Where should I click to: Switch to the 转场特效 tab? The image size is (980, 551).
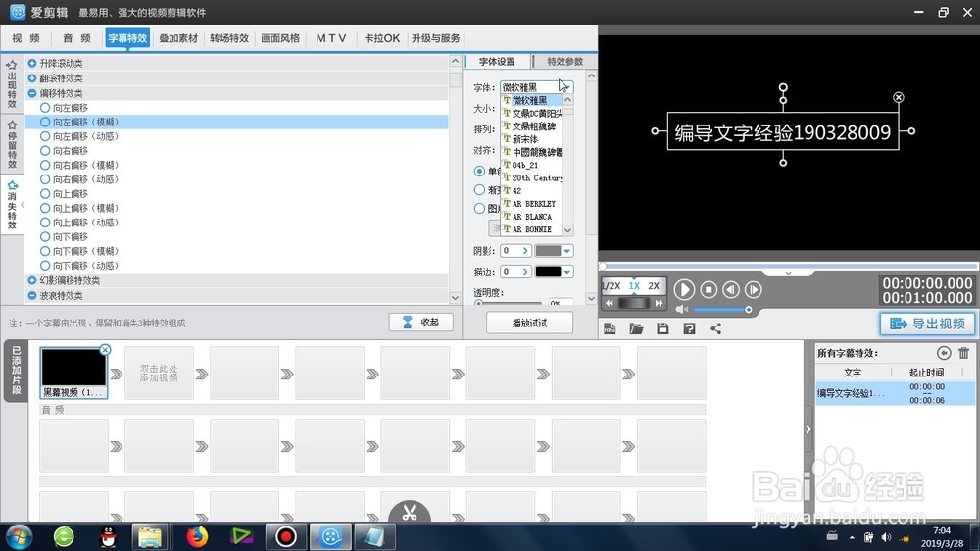point(229,38)
